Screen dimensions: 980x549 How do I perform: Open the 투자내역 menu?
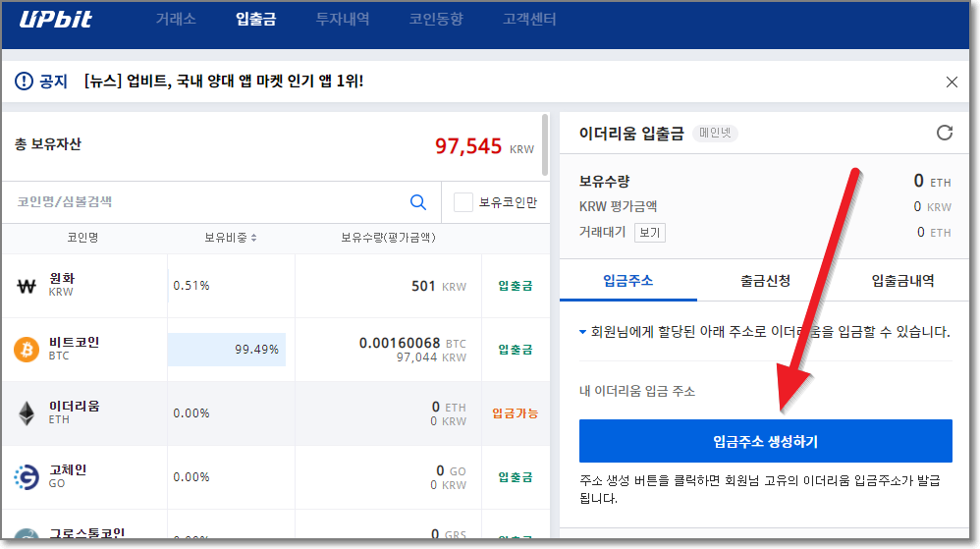[x=343, y=20]
